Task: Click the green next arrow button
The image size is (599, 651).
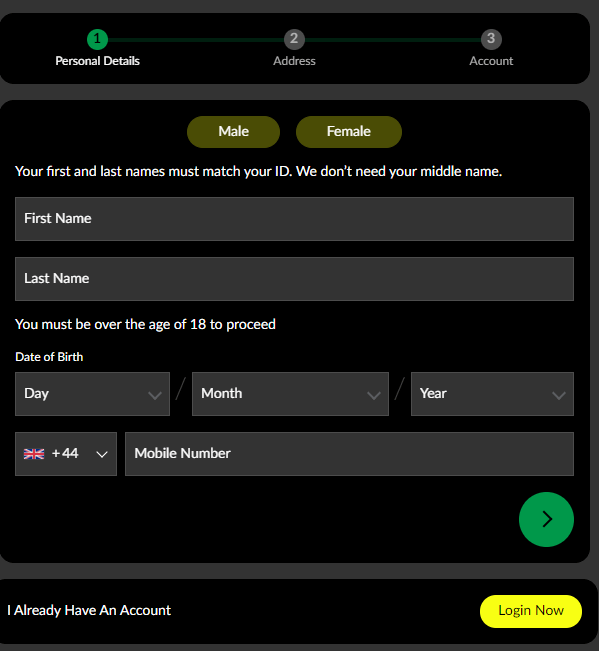Action: pos(546,519)
